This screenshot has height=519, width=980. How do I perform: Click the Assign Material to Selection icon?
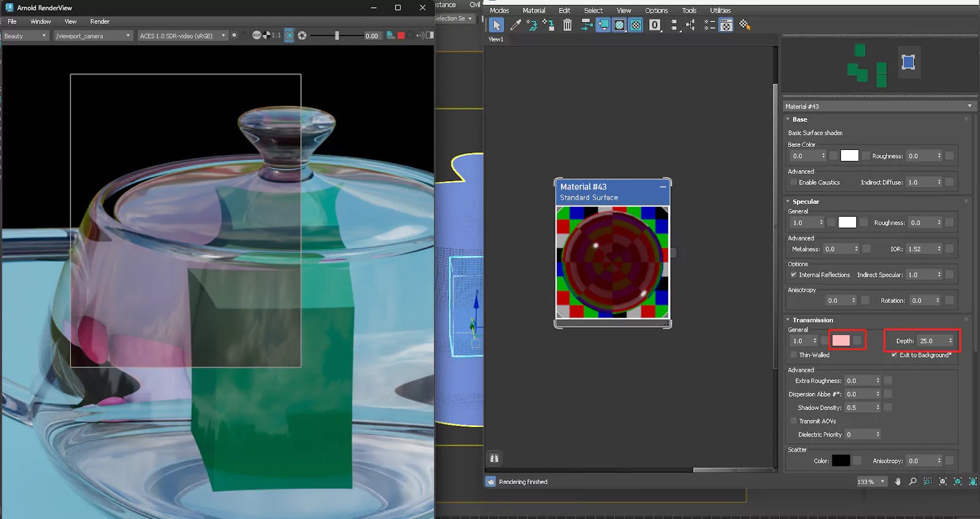[548, 25]
